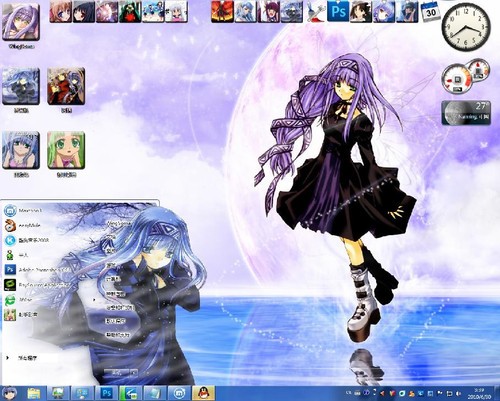Open the large purple-haired girl desktop icon

click(21, 23)
